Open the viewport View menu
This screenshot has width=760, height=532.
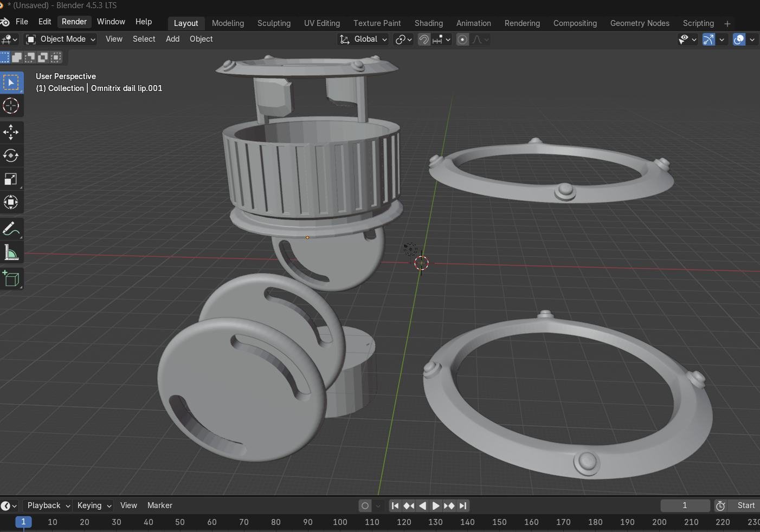coord(114,39)
